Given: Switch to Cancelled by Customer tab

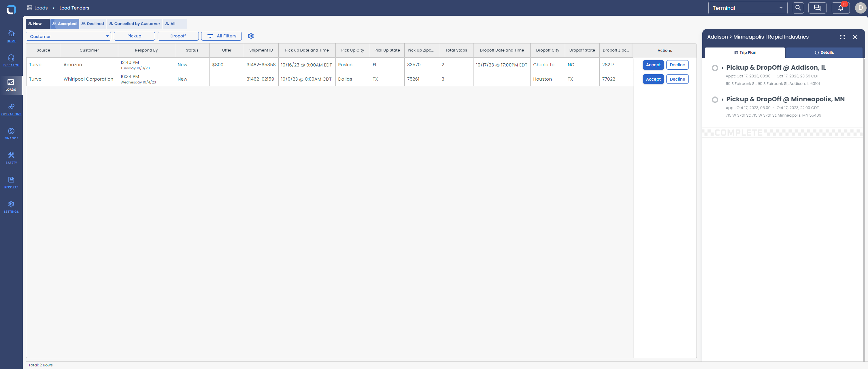Looking at the screenshot, I should [x=135, y=24].
